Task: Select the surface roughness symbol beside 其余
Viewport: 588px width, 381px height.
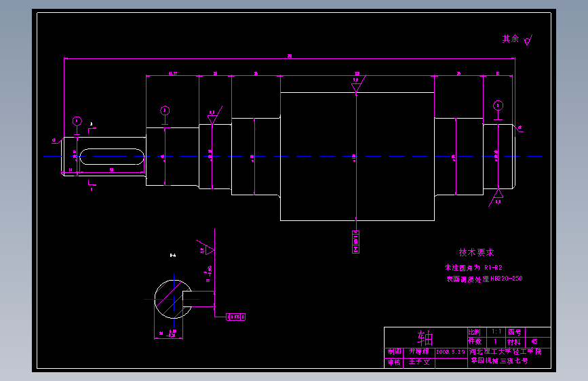Action: click(528, 40)
